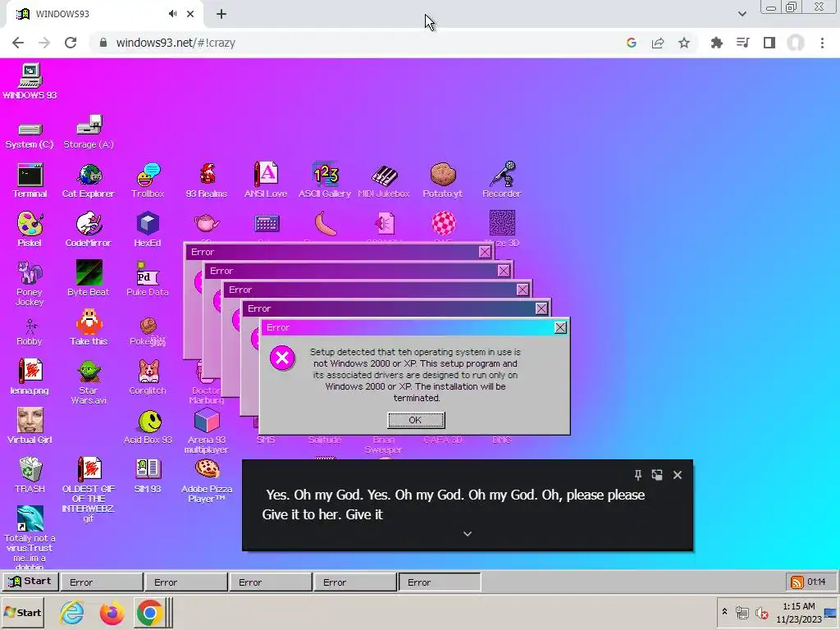840x630 pixels.
Task: Open Trollbox chat icon
Action: point(148,180)
